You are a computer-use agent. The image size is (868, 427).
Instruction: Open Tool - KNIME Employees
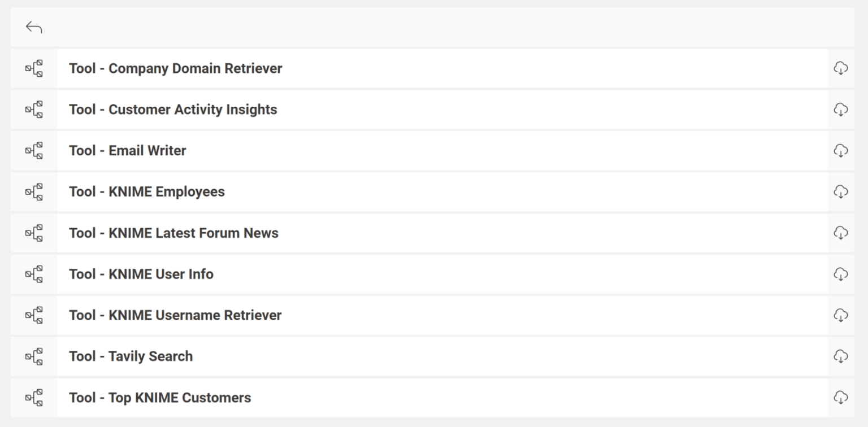147,192
